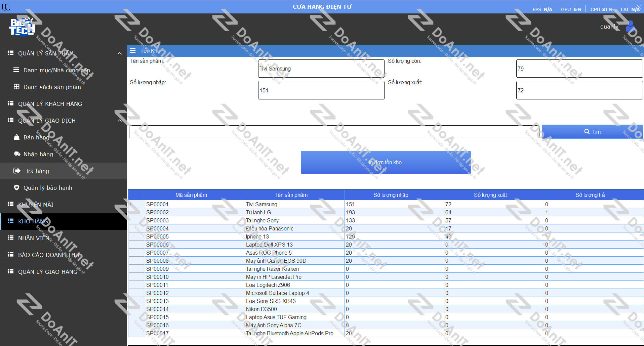Click the quanly user avatar icon
644x346 pixels.
[x=630, y=26]
